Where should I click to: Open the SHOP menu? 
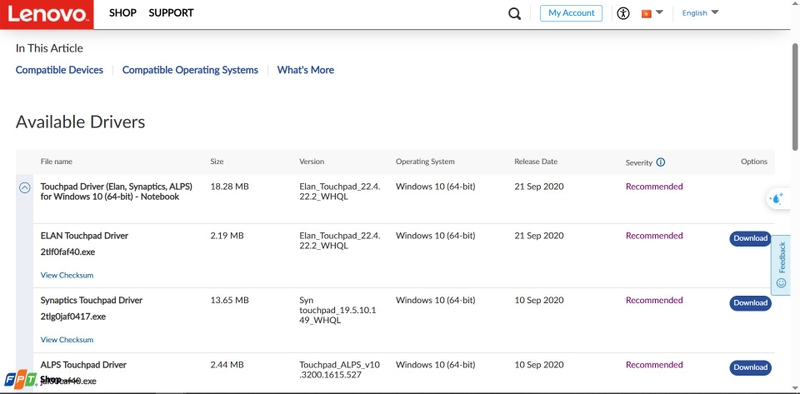(x=123, y=13)
